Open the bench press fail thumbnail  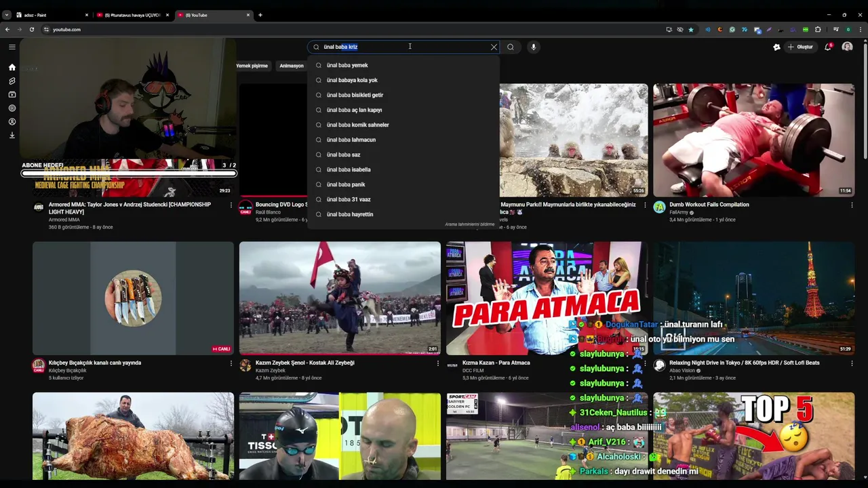(753, 140)
